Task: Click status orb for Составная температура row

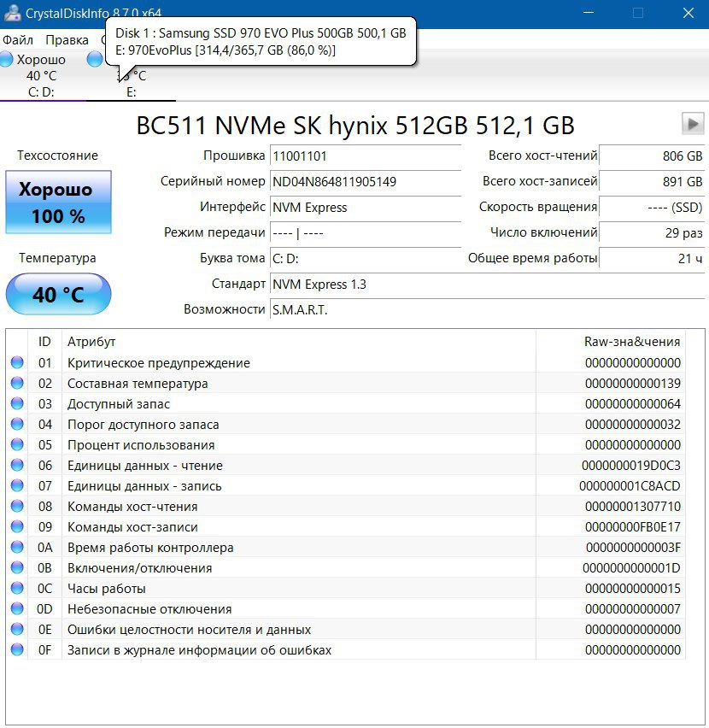Action: [17, 383]
